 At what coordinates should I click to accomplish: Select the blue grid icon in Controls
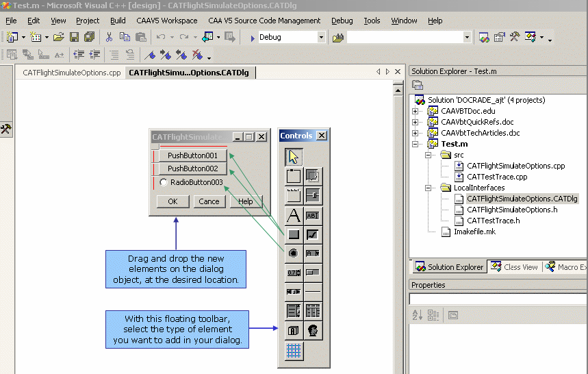click(x=294, y=351)
